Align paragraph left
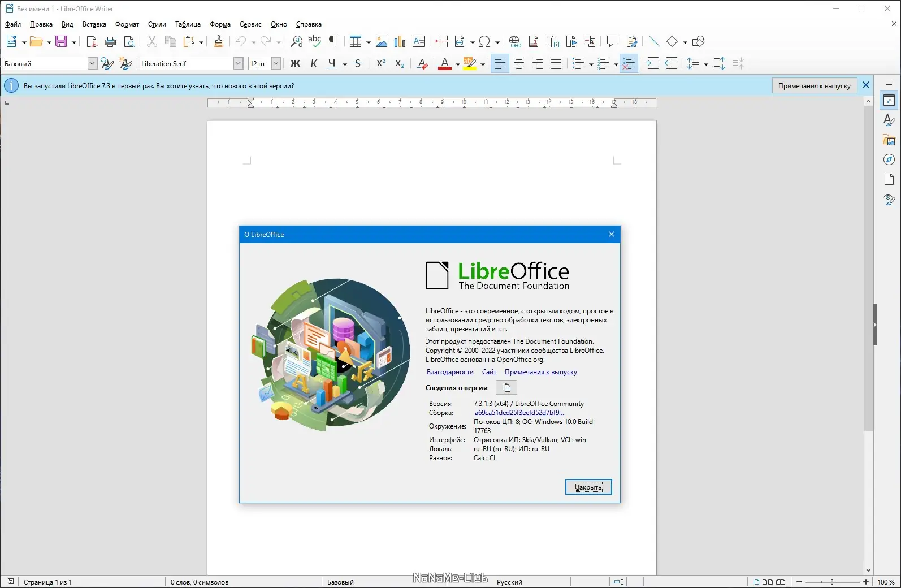 click(x=500, y=63)
